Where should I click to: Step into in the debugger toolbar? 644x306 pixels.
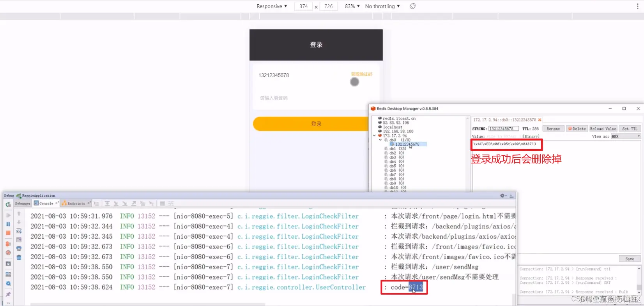coord(116,204)
